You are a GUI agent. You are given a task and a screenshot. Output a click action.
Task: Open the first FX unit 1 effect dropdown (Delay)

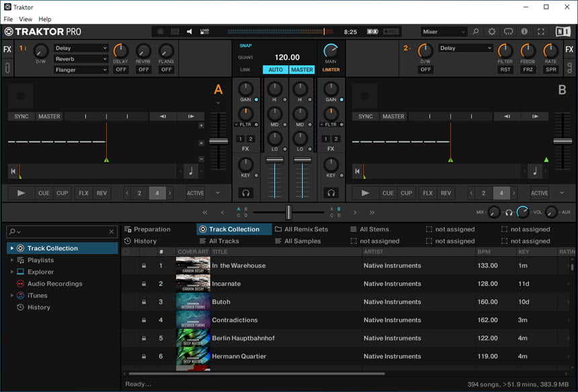pos(81,48)
